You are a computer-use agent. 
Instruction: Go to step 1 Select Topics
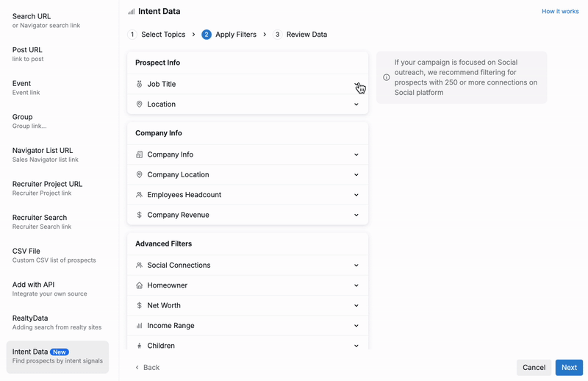pyautogui.click(x=157, y=35)
